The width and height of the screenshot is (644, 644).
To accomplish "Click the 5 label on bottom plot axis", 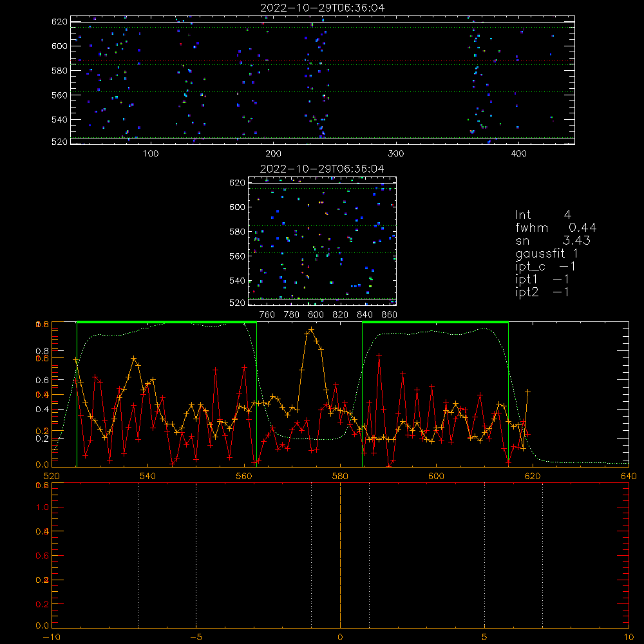I will [485, 637].
